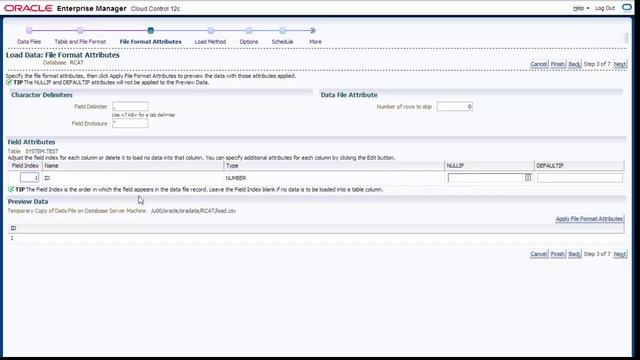Jump to Schedule step label
The height and width of the screenshot is (360, 640).
point(282,42)
